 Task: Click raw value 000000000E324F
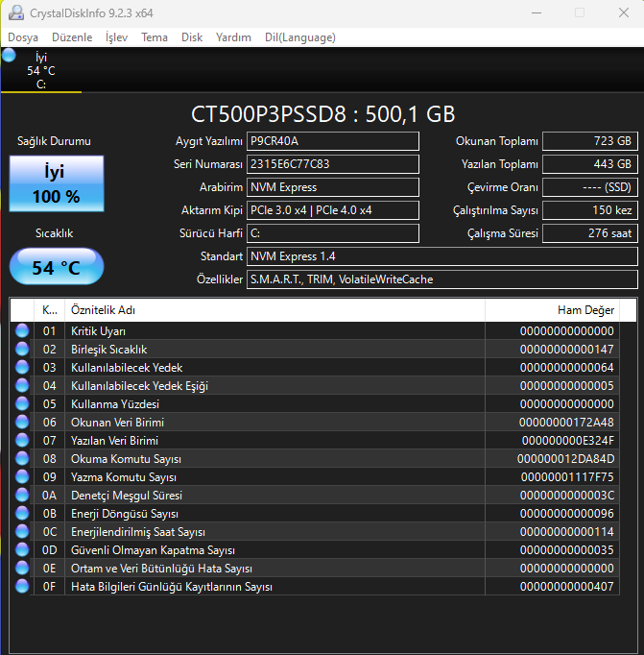[x=567, y=441]
